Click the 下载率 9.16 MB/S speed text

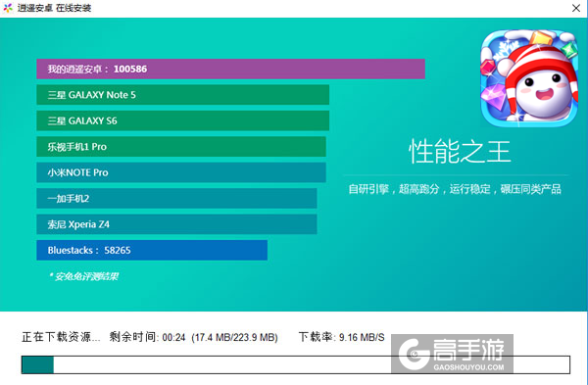342,337
